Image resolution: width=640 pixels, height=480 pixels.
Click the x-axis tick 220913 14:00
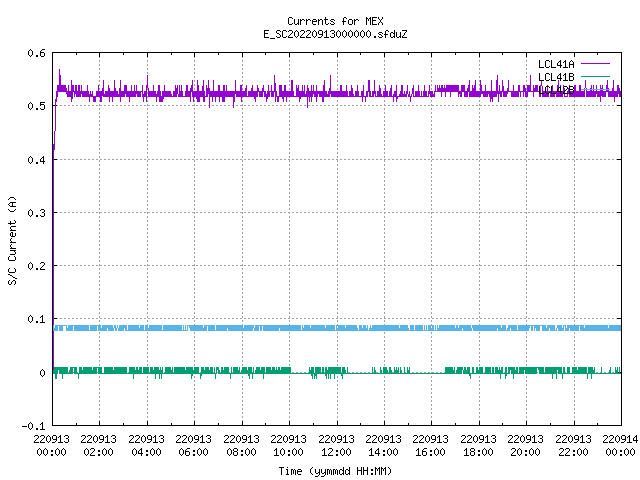383,446
